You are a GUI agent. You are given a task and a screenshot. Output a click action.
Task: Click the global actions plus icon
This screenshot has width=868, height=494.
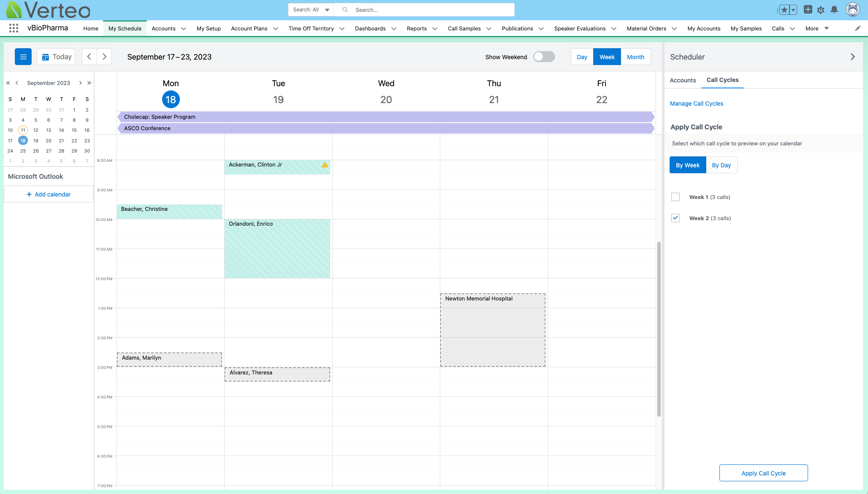pyautogui.click(x=808, y=10)
